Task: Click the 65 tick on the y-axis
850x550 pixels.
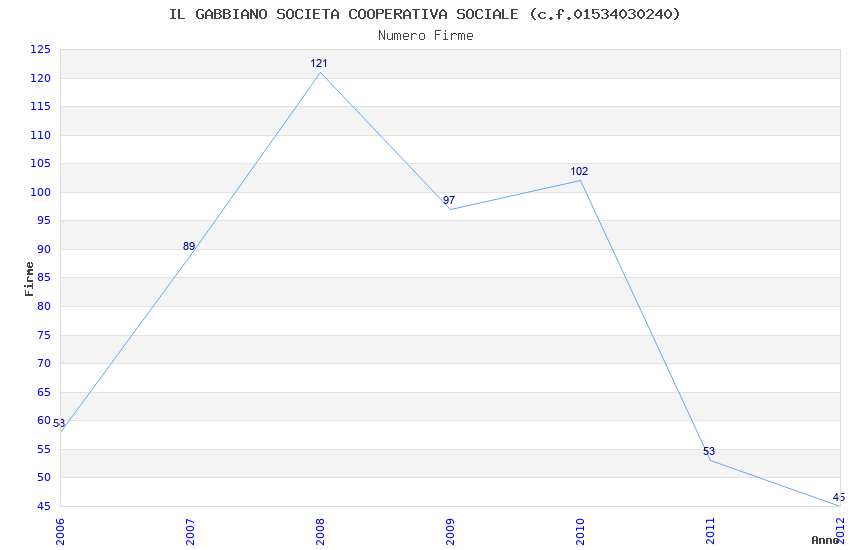Action: click(x=43, y=392)
